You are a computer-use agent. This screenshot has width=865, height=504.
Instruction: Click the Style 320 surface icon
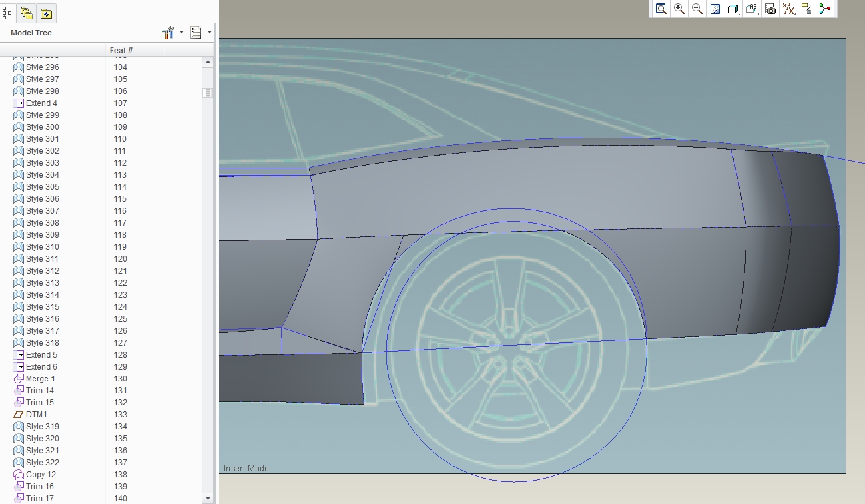pos(19,439)
